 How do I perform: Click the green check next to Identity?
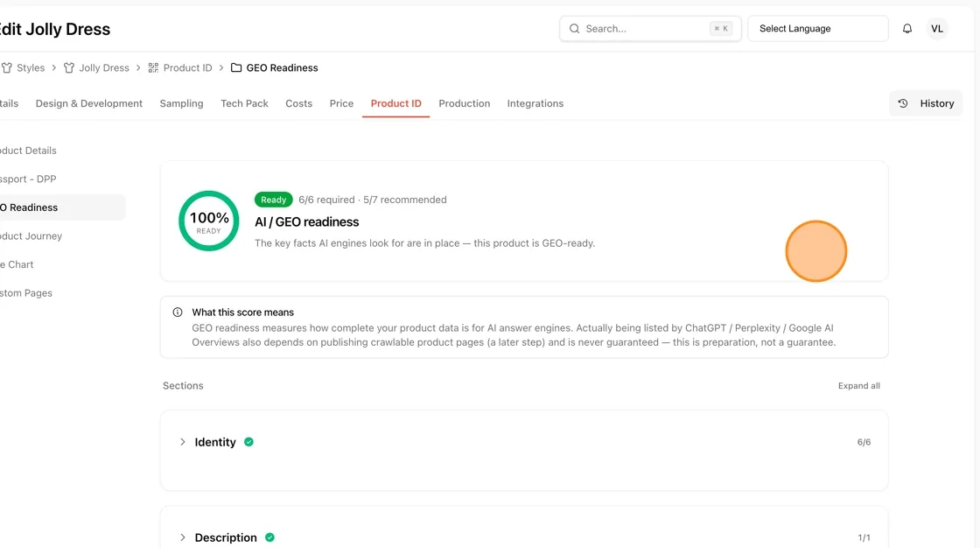click(248, 442)
